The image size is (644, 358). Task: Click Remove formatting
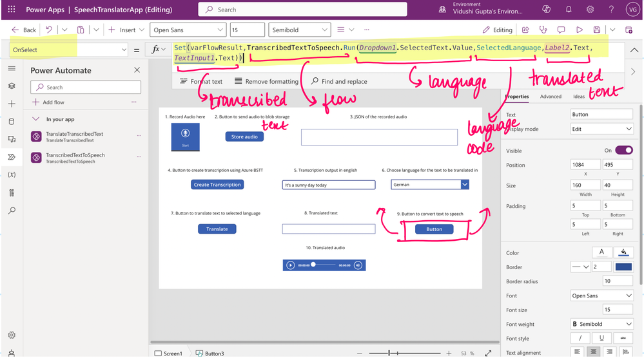[x=266, y=81]
